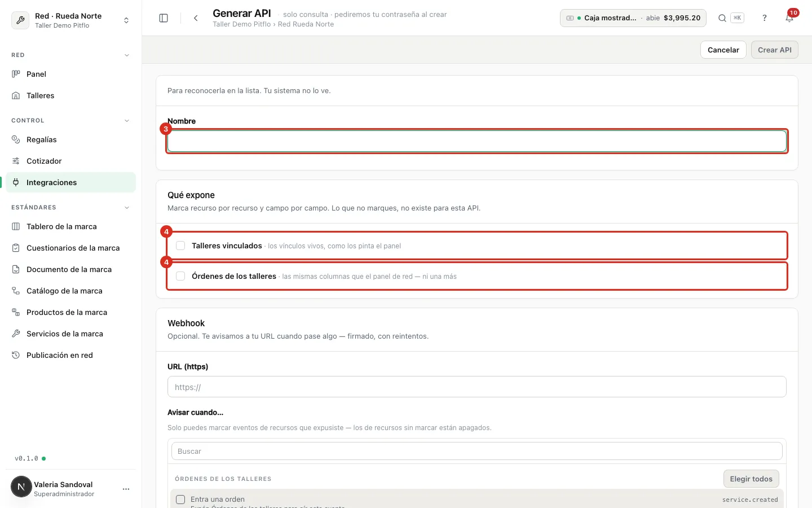Click the Valeria Sandoval avatar
Viewport: 812px width, 508px height.
tap(21, 487)
